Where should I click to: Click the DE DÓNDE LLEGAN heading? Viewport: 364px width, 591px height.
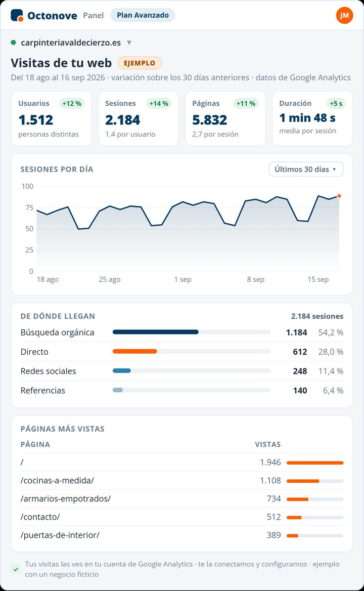58,316
